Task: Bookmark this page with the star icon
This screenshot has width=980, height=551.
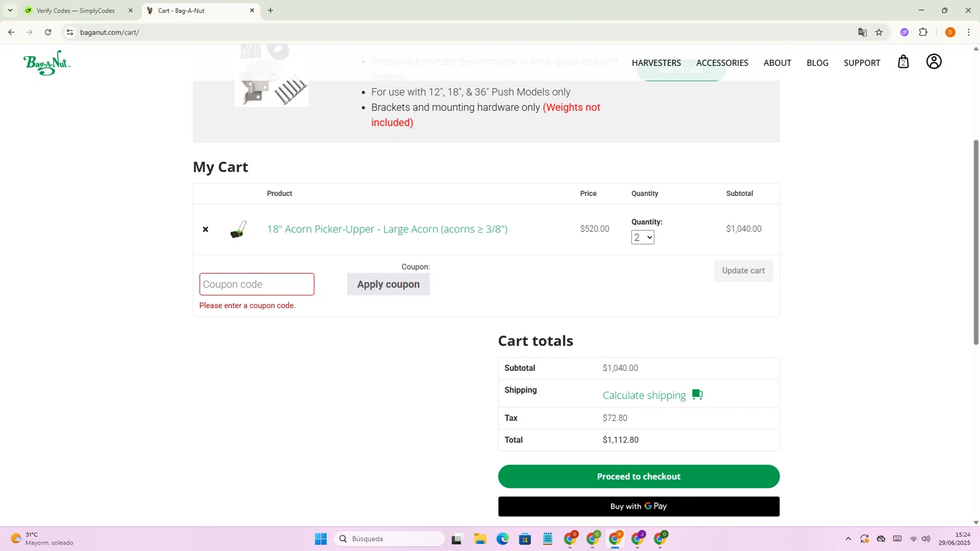Action: [879, 32]
